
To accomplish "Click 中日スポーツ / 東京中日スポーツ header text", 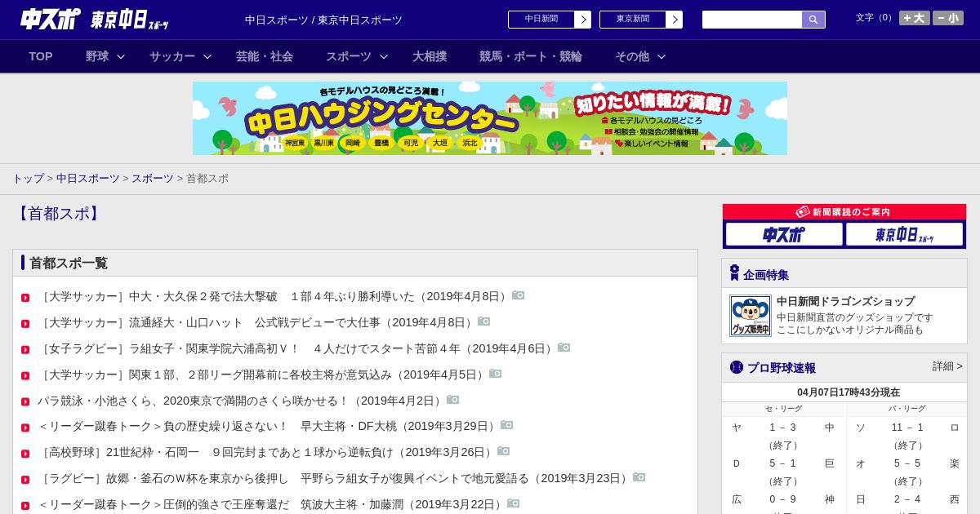I will [x=323, y=20].
